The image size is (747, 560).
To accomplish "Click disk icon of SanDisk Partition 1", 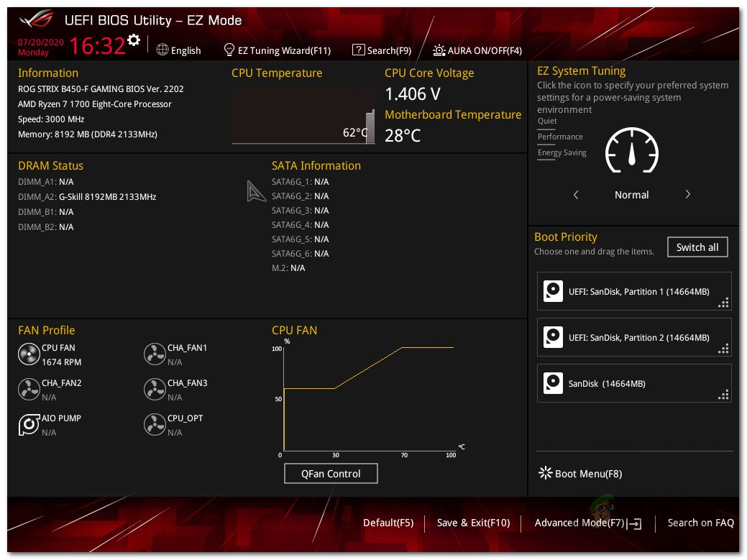I will pyautogui.click(x=553, y=291).
